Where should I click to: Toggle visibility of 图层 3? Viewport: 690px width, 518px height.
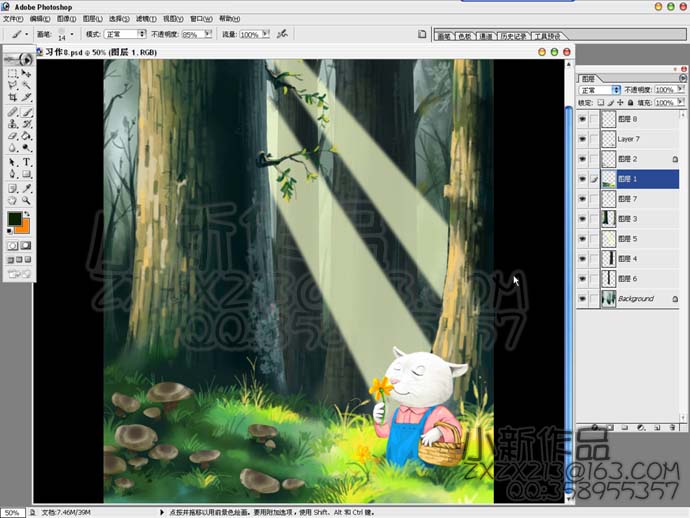pos(583,219)
